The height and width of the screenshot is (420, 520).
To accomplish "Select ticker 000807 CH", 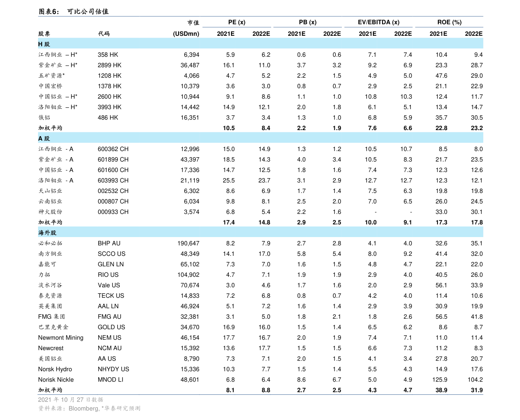I will pyautogui.click(x=113, y=202).
